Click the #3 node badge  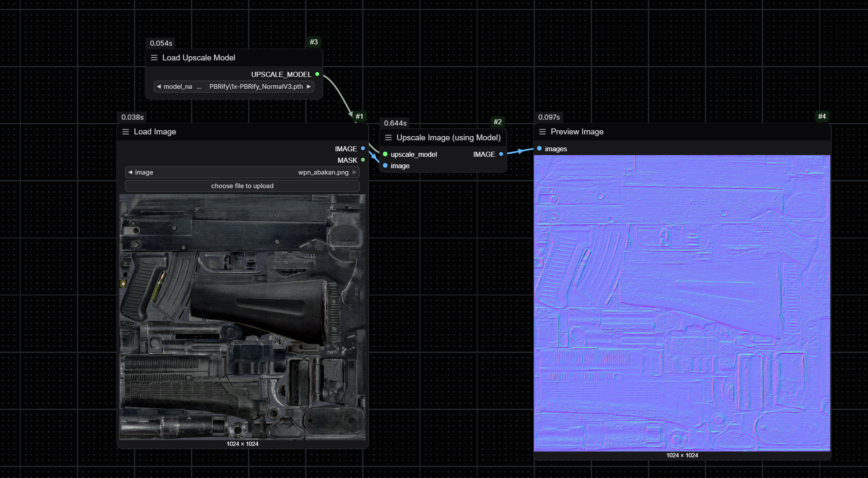click(x=314, y=42)
